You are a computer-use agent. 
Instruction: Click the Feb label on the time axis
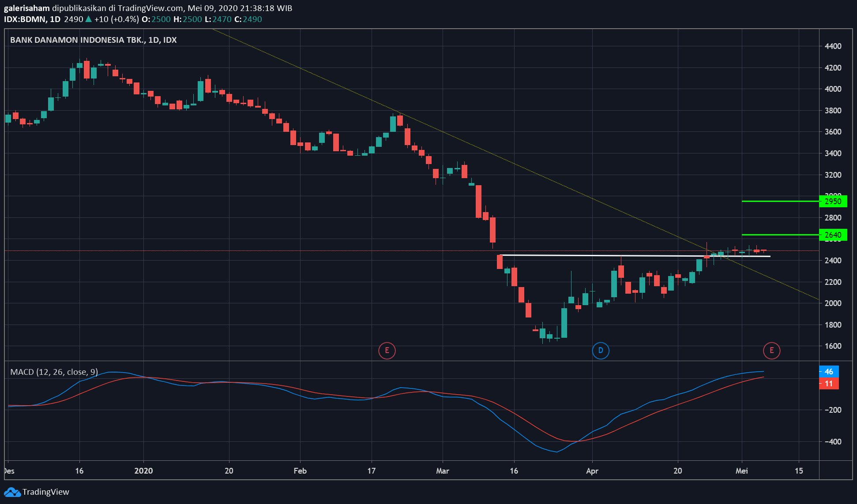pos(300,470)
